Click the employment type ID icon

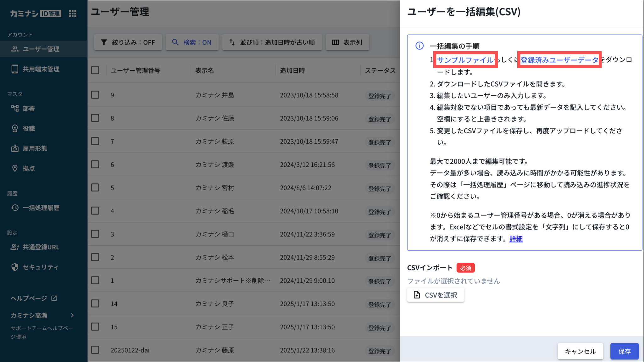[x=14, y=148]
